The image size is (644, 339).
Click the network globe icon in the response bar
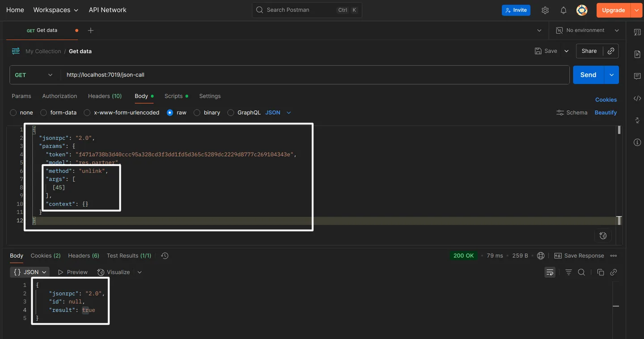(x=541, y=255)
